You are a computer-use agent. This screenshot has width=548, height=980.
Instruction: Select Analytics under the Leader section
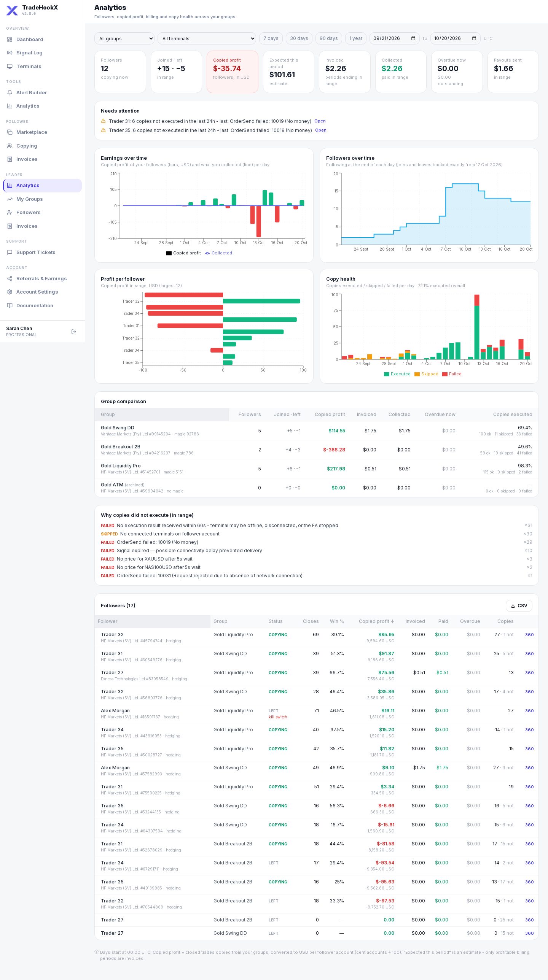(42, 185)
